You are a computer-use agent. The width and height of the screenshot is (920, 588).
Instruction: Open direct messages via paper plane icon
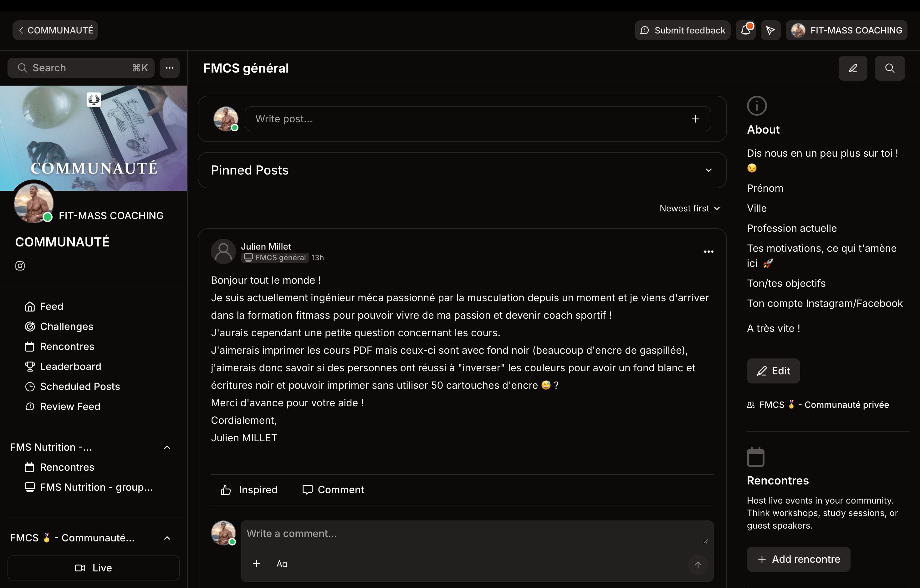[x=770, y=30]
